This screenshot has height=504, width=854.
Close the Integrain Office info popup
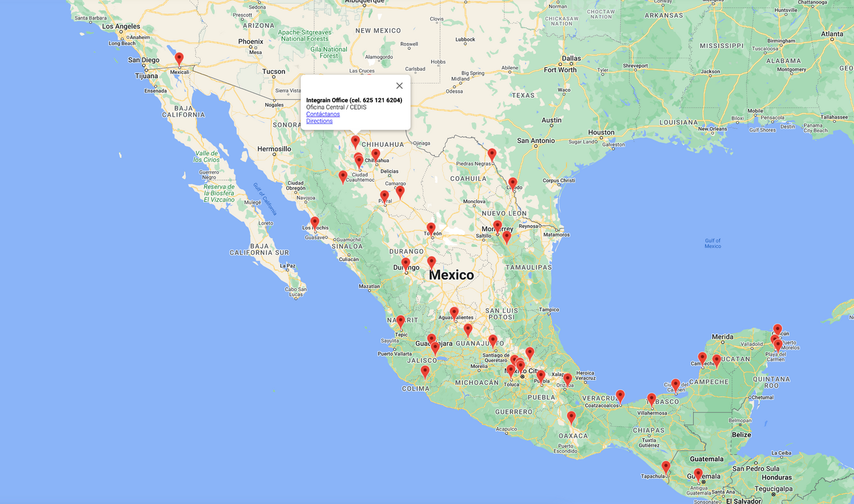[399, 86]
